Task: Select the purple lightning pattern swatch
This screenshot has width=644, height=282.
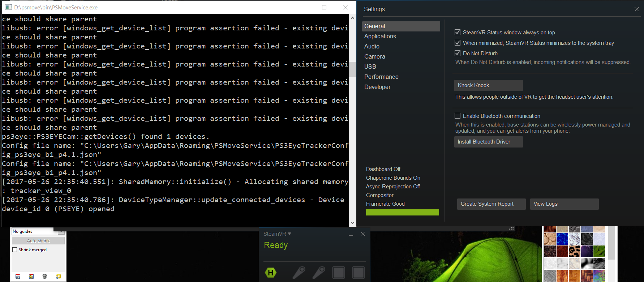Action: click(x=587, y=251)
